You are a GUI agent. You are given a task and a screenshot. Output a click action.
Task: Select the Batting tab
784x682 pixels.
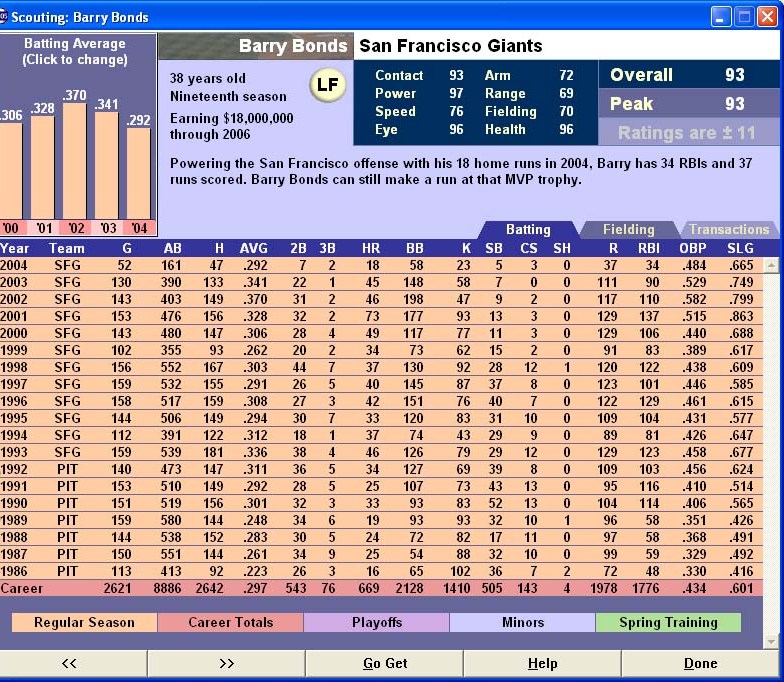coord(528,230)
